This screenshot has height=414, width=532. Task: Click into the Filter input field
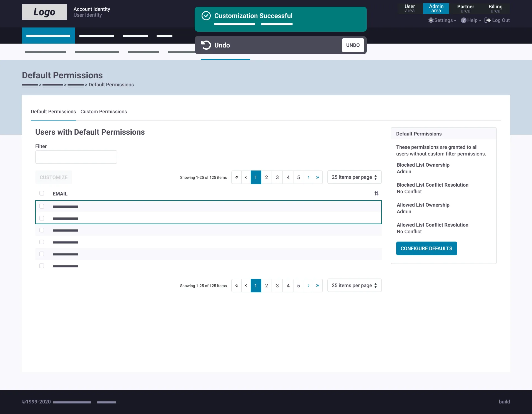click(x=76, y=157)
